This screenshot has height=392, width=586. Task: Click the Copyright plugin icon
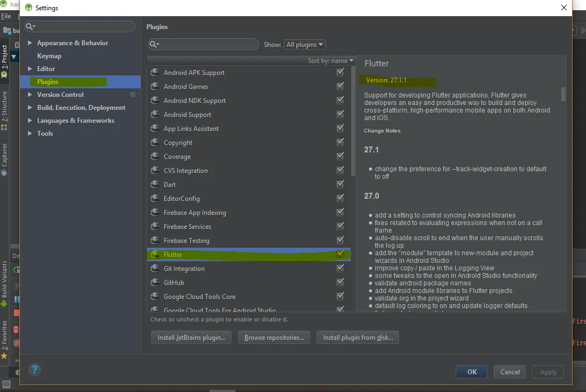[155, 142]
